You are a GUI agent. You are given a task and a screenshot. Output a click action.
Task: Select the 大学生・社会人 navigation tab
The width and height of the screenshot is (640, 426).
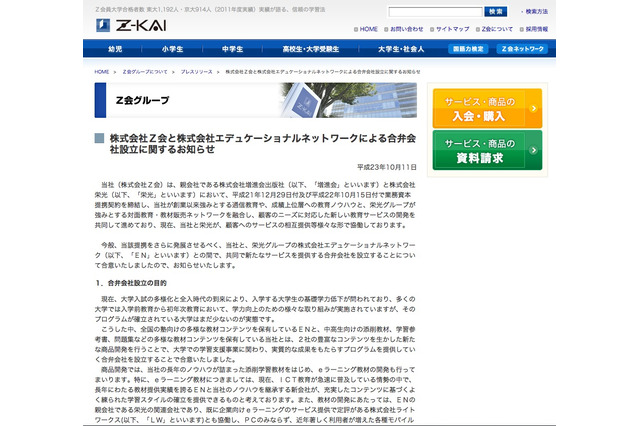[401, 49]
